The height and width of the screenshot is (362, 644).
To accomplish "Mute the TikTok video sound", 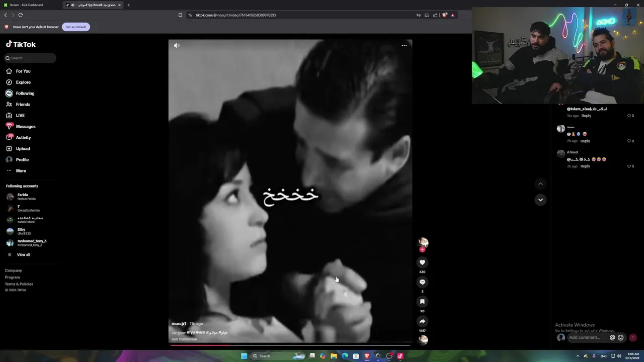I will pos(177,45).
